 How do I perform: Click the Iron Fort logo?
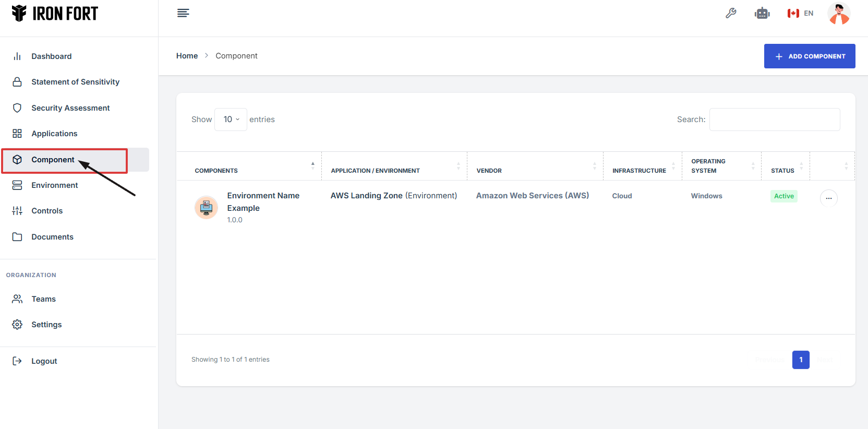click(x=55, y=14)
